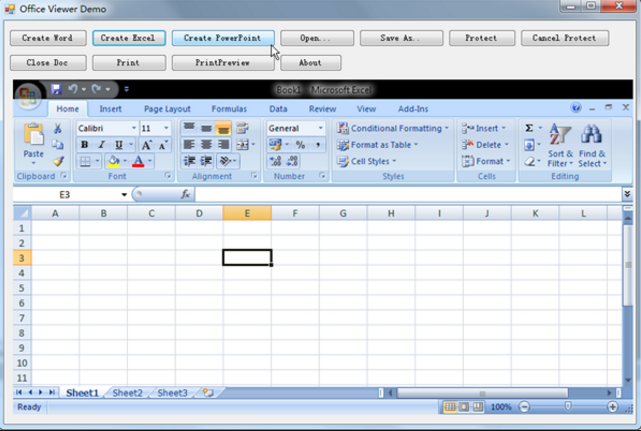Open Conditional Formatting dropdown
The height and width of the screenshot is (431, 641).
coord(393,128)
